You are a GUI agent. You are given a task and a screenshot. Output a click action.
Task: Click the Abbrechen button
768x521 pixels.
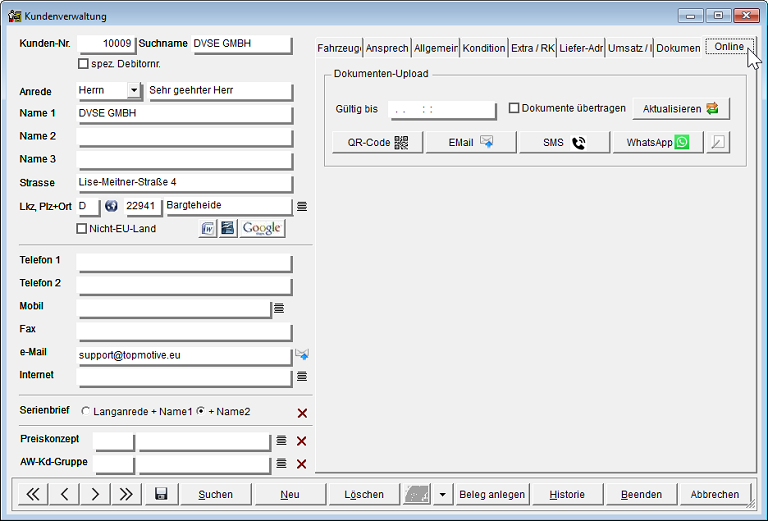[715, 494]
